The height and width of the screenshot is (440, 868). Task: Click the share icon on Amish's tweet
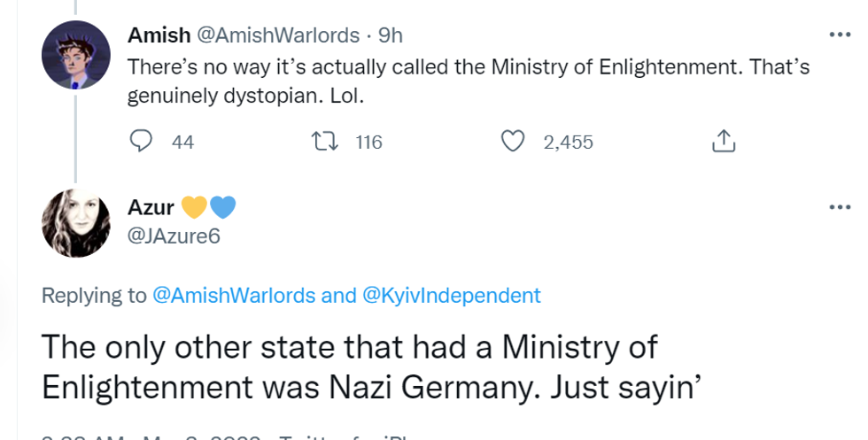click(724, 142)
